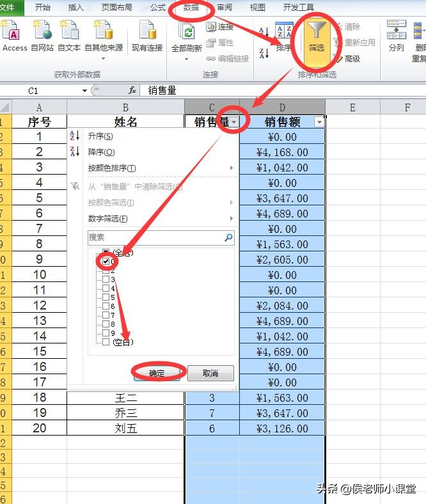Click the 序号 header cell
This screenshot has height=504, width=426.
[x=39, y=122]
